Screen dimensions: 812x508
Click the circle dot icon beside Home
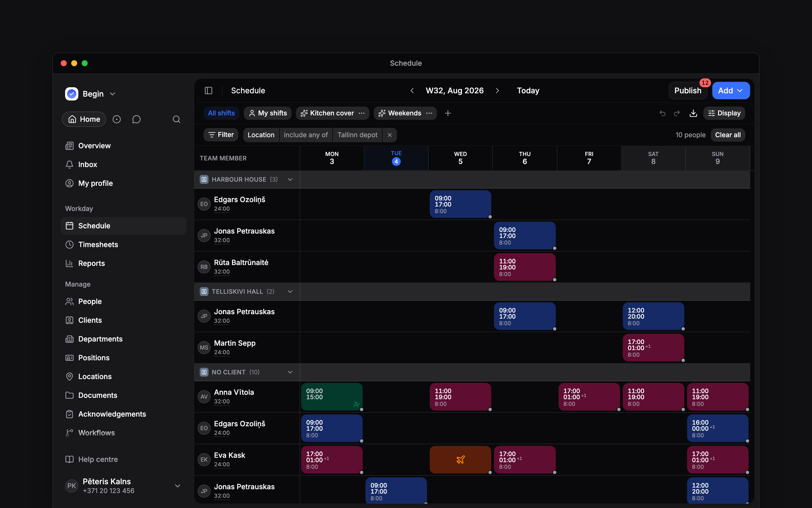point(116,119)
